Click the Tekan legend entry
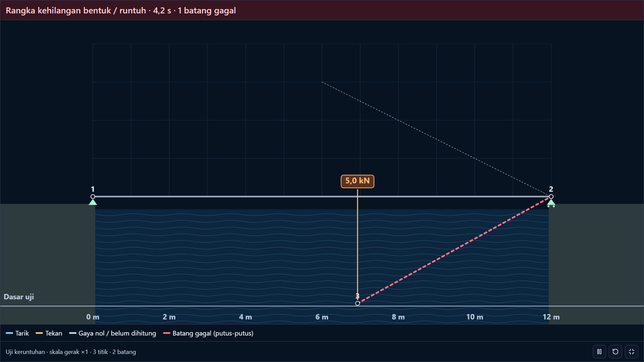Screen dimensions: 644x362 49,333
